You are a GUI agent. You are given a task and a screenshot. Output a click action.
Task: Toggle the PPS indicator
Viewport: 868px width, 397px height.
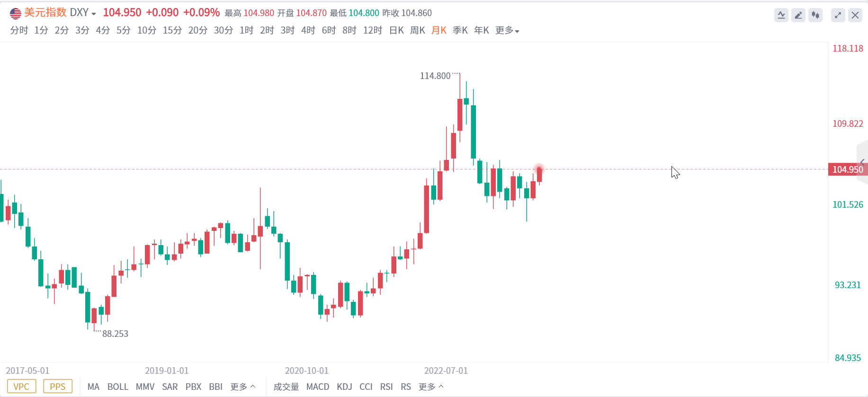(x=58, y=387)
